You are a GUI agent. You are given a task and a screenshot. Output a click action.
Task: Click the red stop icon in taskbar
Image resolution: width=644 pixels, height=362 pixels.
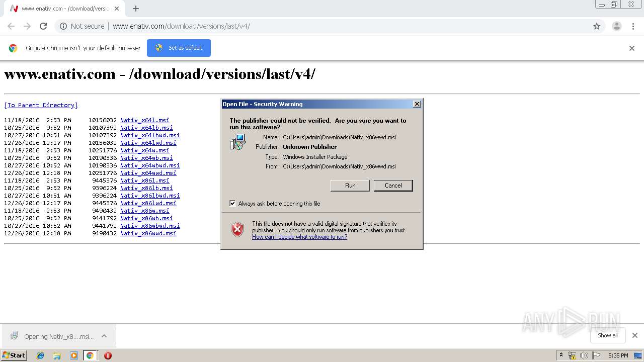point(108,355)
